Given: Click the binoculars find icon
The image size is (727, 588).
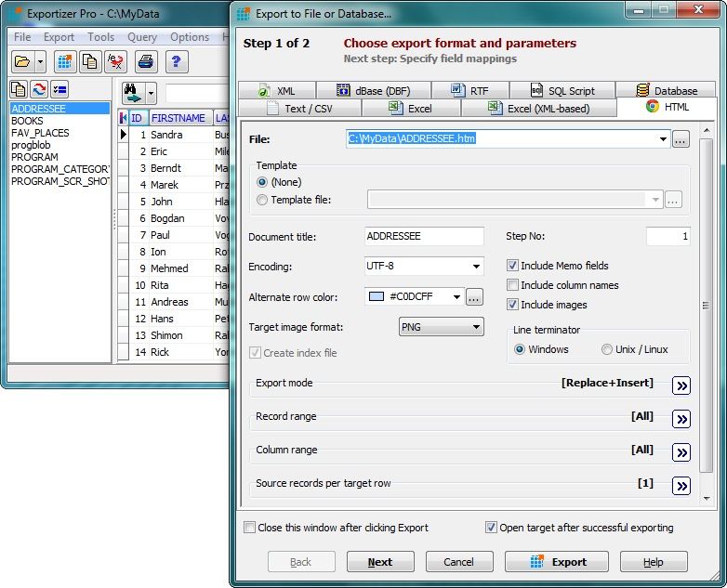Looking at the screenshot, I should pos(132,93).
